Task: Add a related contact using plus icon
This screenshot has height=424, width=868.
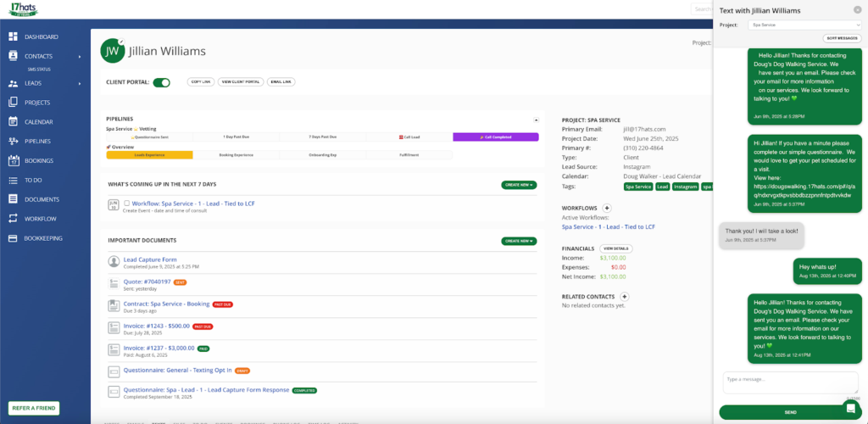Action: click(624, 296)
